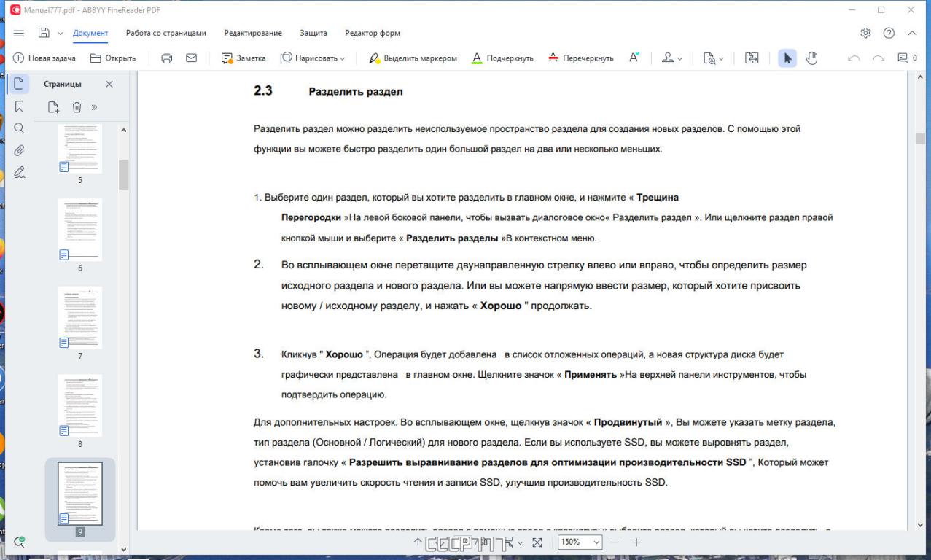Click the plus zoom-in control
Screen dimensions: 931x560
click(x=636, y=542)
